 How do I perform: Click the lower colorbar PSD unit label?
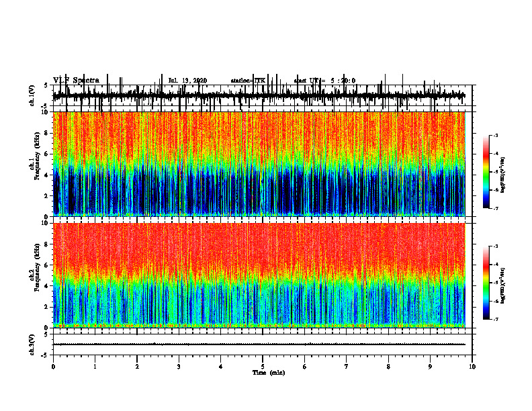click(503, 286)
